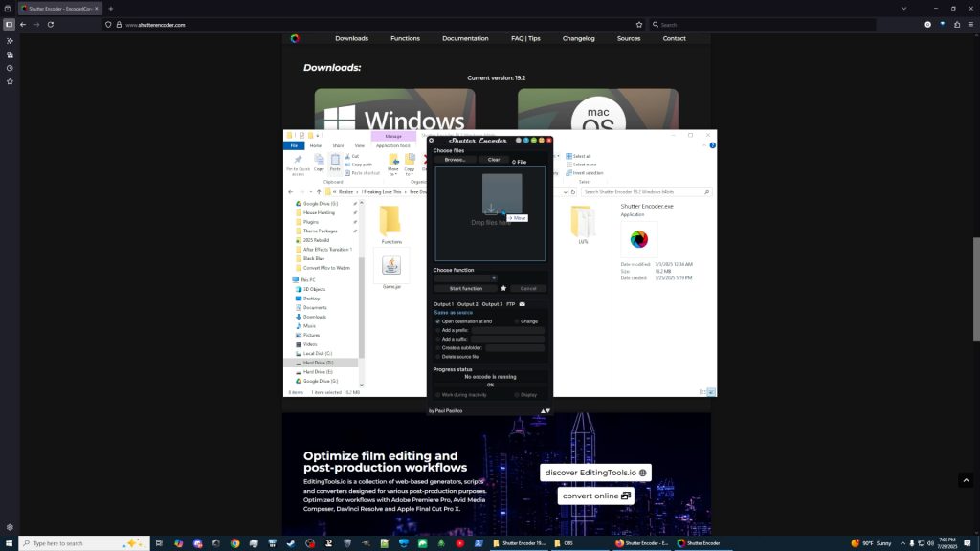Switch to FTP tab
Screen dimensions: 980x551
click(x=511, y=304)
